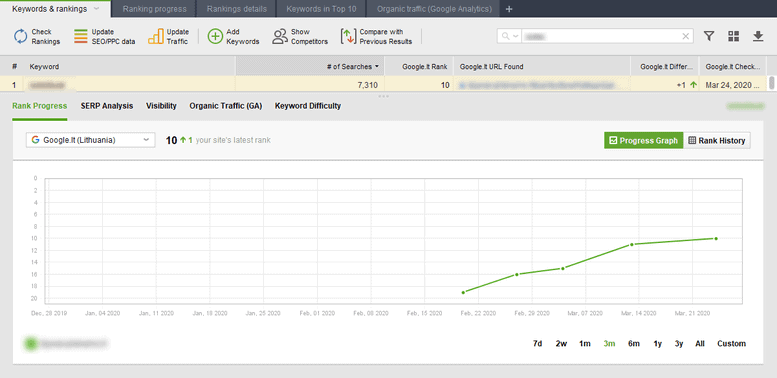Screen dimensions: 777x378
Task: Toggle the Progress Graph view
Action: (x=643, y=141)
